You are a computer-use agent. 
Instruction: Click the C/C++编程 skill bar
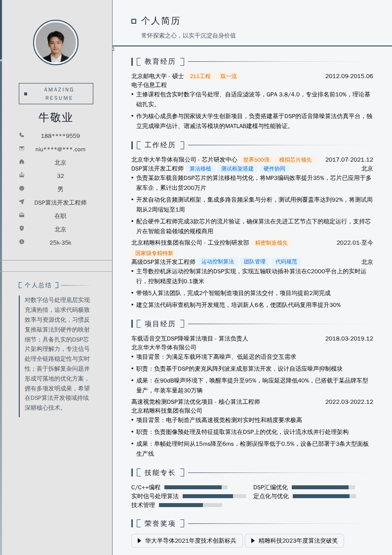click(x=196, y=487)
